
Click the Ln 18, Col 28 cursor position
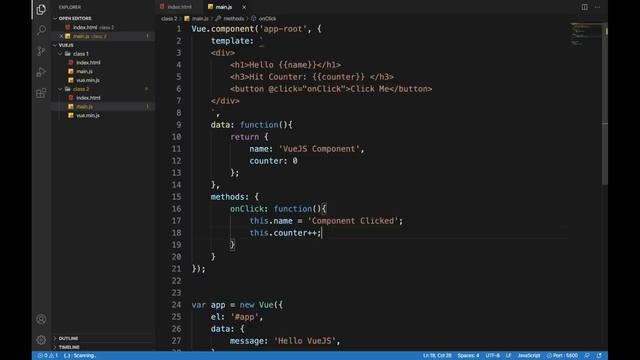point(437,356)
